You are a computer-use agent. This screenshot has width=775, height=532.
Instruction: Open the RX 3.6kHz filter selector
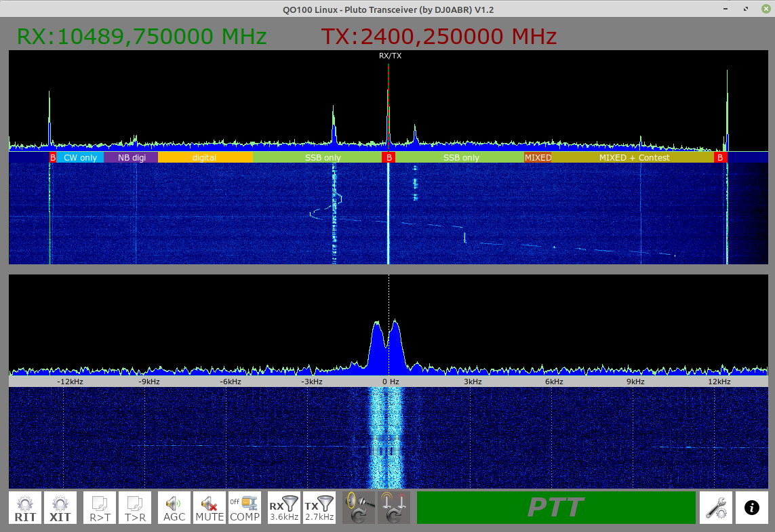[284, 508]
